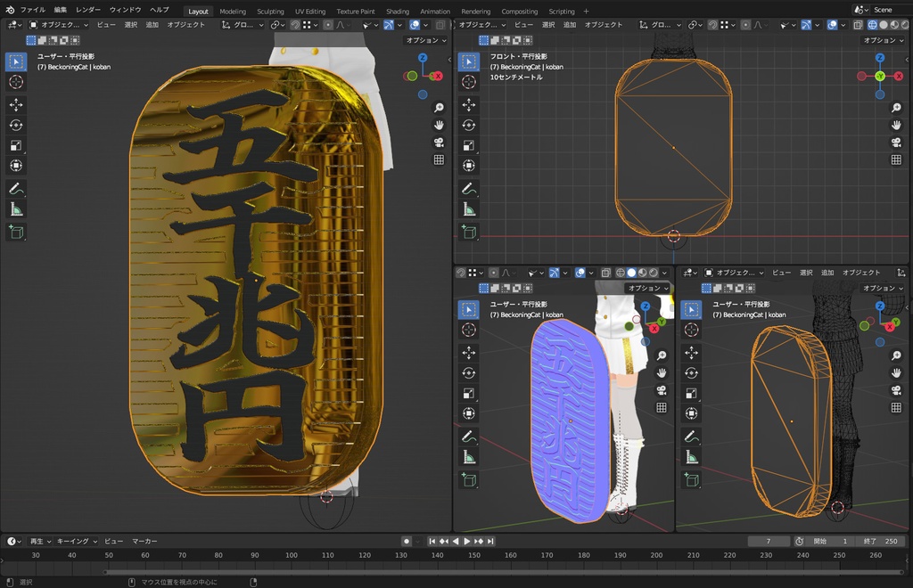Select the Add Cube tool in the bottom-right viewport
The image size is (913, 588).
[691, 480]
